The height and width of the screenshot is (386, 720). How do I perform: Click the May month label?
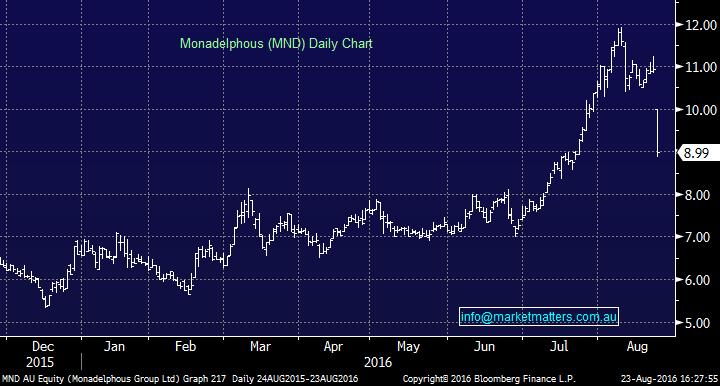(408, 347)
